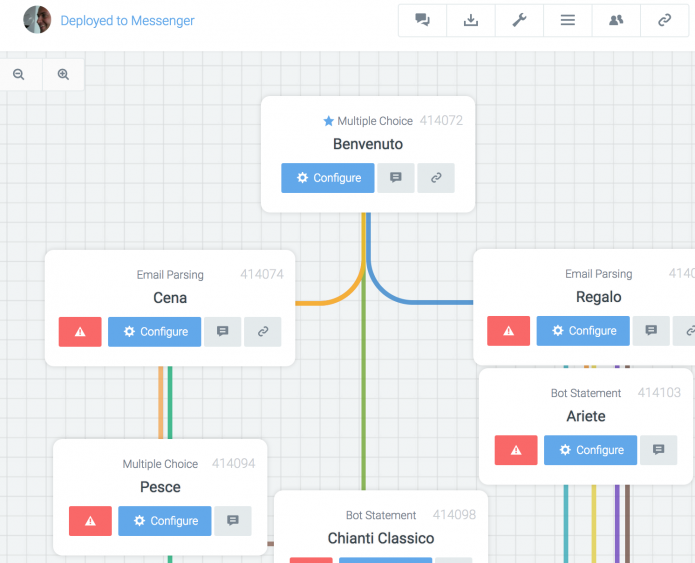Viewport: 695px width, 563px height.
Task: Open the wrench settings toolbar icon
Action: pos(519,20)
